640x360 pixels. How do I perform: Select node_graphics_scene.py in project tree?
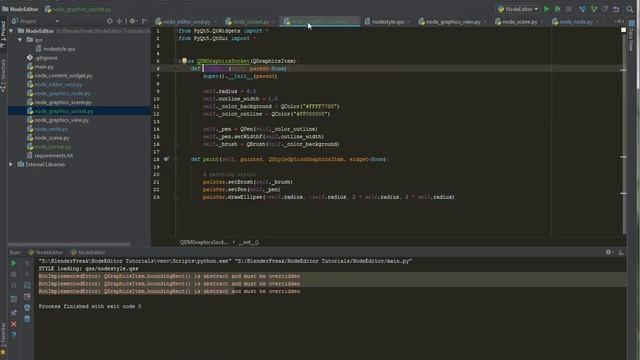click(x=63, y=102)
